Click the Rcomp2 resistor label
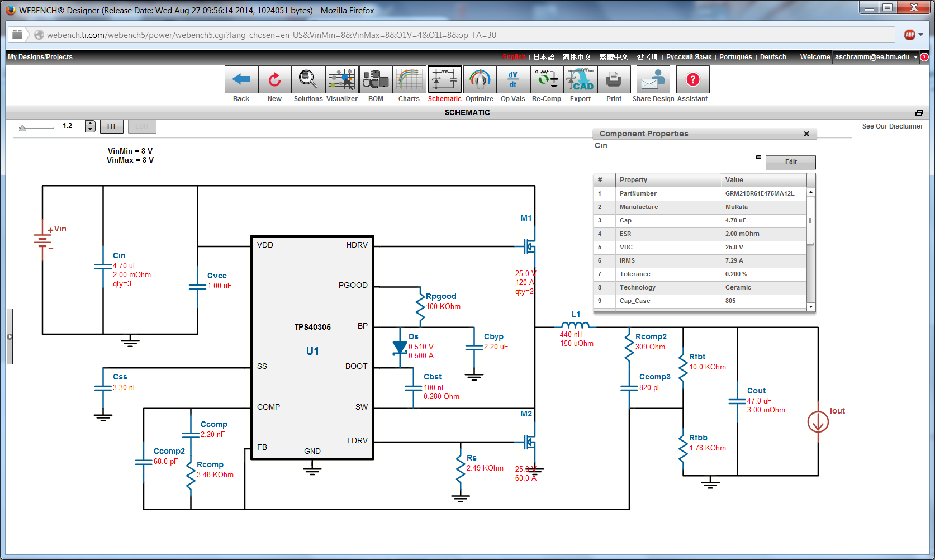Screen dimensions: 935x560 651,336
